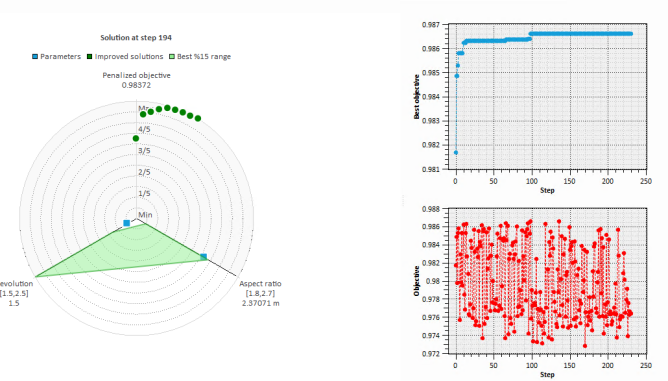Click the blue parameter marker near radar center
Viewport: 668px width, 381px height.
coord(127,223)
